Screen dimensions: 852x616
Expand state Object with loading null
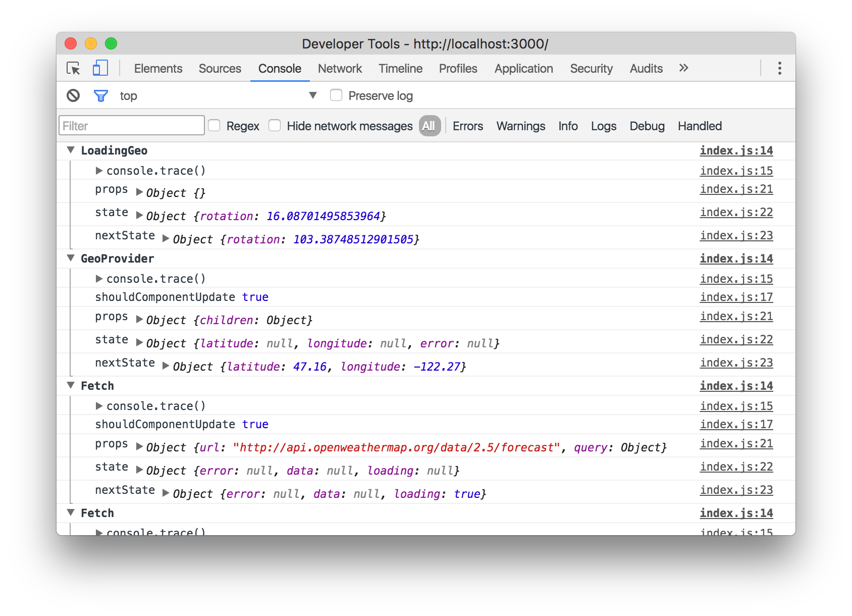140,470
